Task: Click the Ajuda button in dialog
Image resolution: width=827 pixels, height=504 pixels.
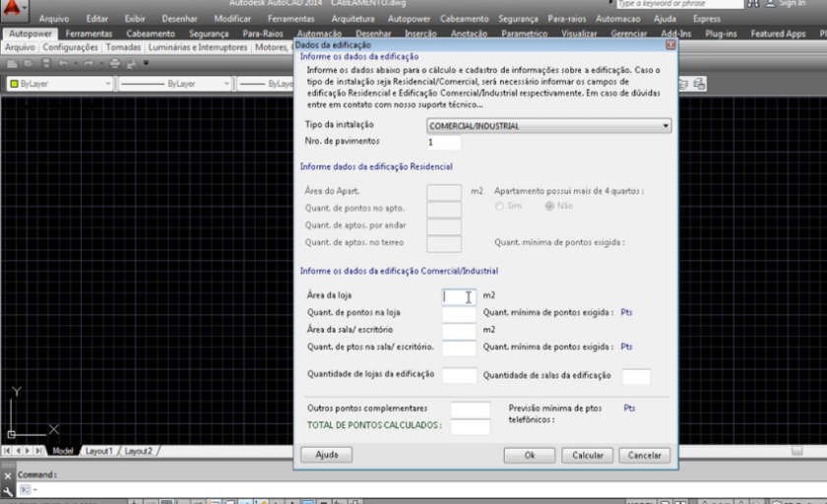Action: [326, 455]
